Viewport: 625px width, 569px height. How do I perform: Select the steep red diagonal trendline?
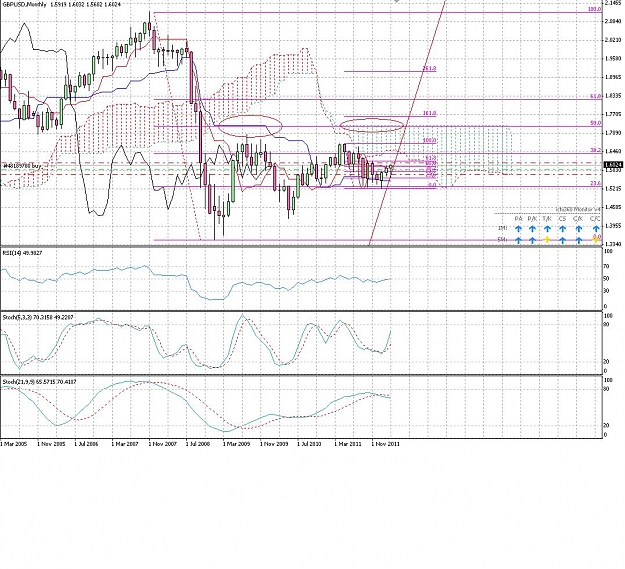click(x=407, y=122)
